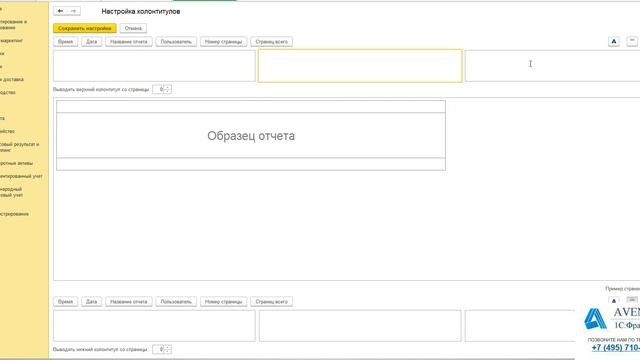Select the lower footer start page number field
This screenshot has height=360, width=640.
tap(158, 349)
